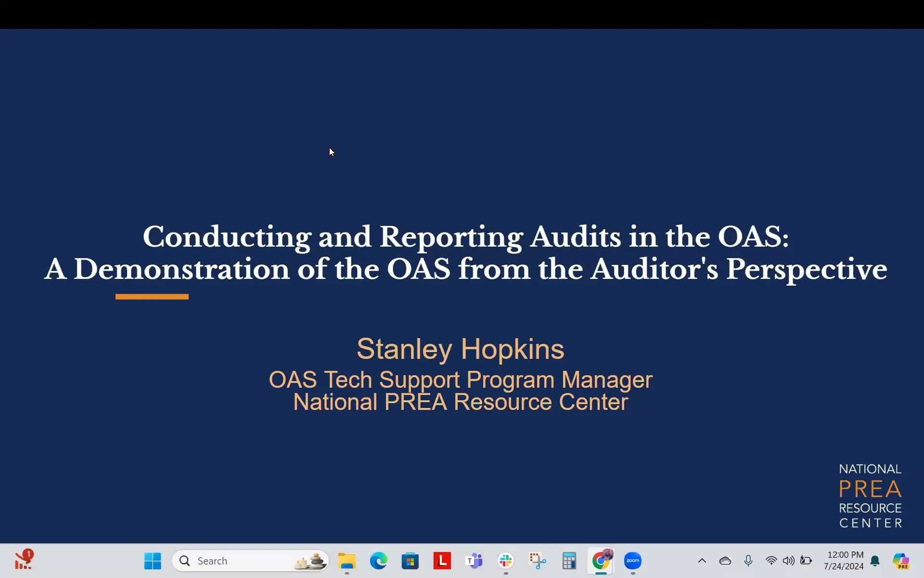Open Microsoft Teams
924x578 pixels.
tap(474, 561)
